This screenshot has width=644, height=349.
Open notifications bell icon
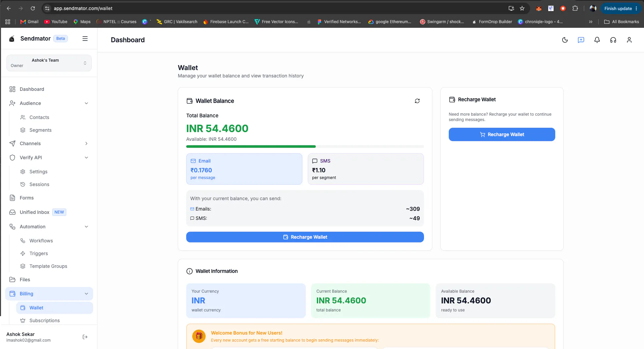pyautogui.click(x=597, y=40)
